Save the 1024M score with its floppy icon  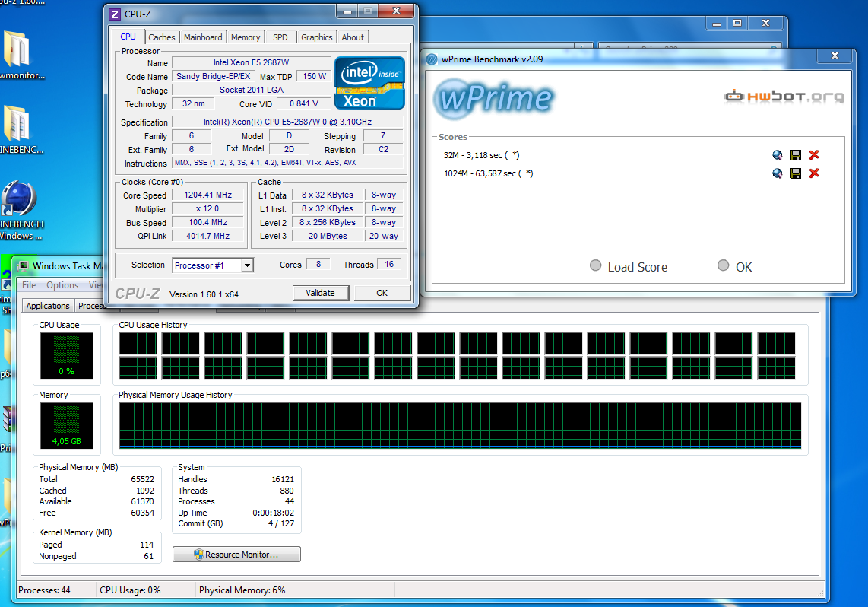point(796,173)
